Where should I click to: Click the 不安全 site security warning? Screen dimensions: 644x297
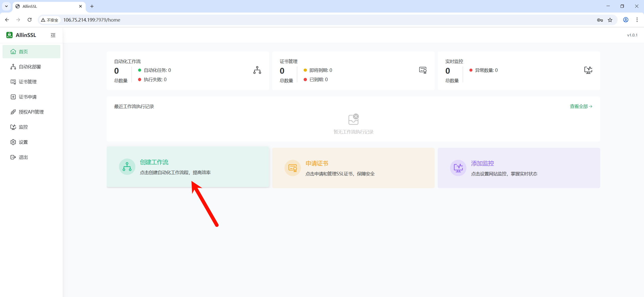[x=50, y=20]
